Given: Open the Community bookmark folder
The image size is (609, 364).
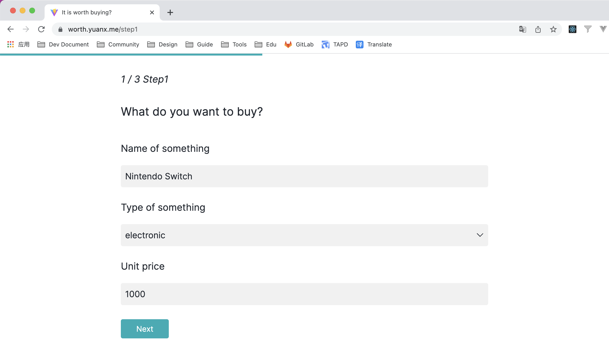Looking at the screenshot, I should (118, 44).
